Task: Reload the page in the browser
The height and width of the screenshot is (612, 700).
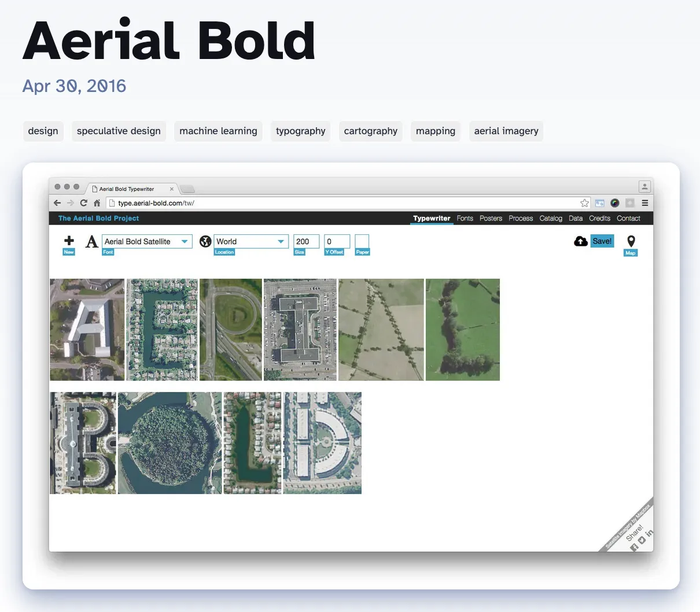Action: click(x=84, y=203)
